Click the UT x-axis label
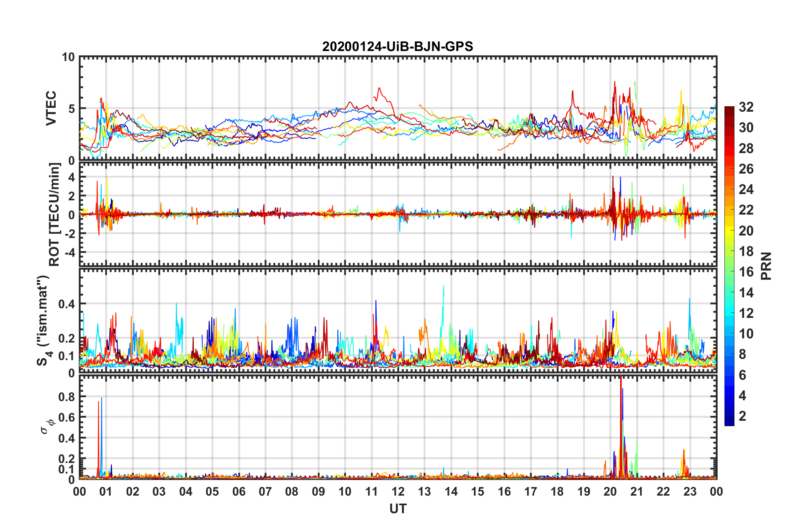The width and height of the screenshot is (796, 532). tap(398, 509)
